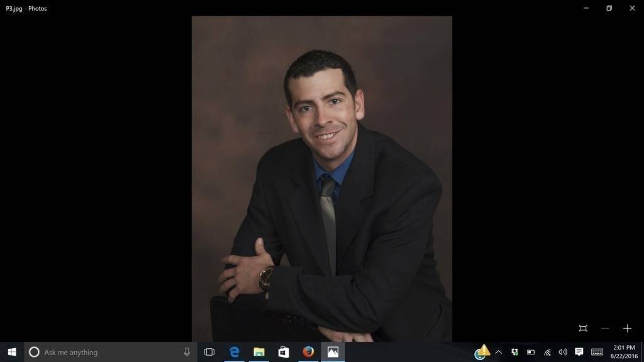This screenshot has width=644, height=362.
Task: Click the Photos app taskbar button
Action: 333,352
